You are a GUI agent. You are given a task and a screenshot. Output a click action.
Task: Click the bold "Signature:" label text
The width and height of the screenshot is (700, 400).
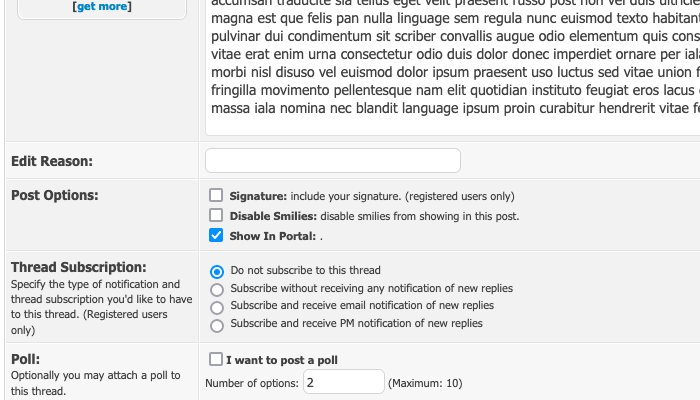coord(258,197)
